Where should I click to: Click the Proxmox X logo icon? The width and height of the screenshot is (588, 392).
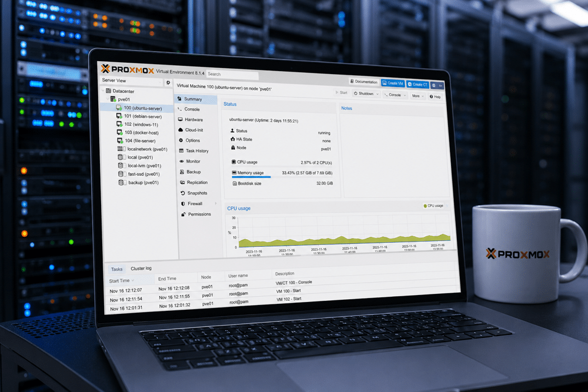coord(105,68)
